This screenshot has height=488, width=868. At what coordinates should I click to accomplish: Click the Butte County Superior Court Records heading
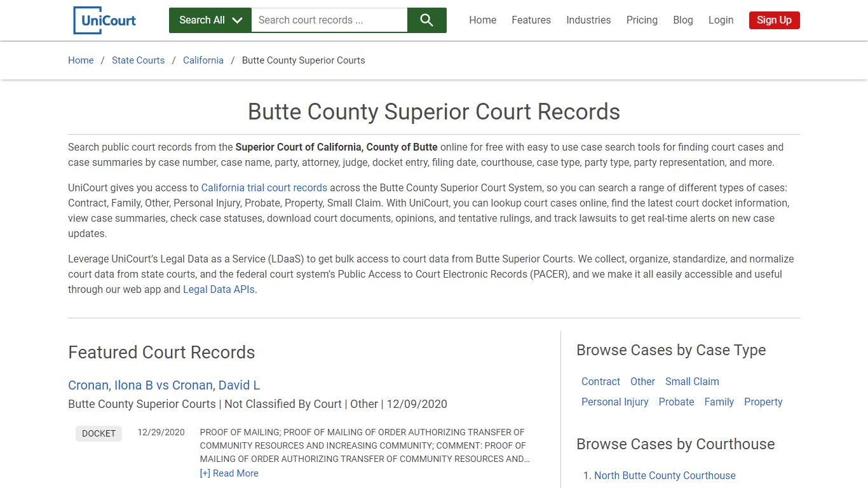434,112
